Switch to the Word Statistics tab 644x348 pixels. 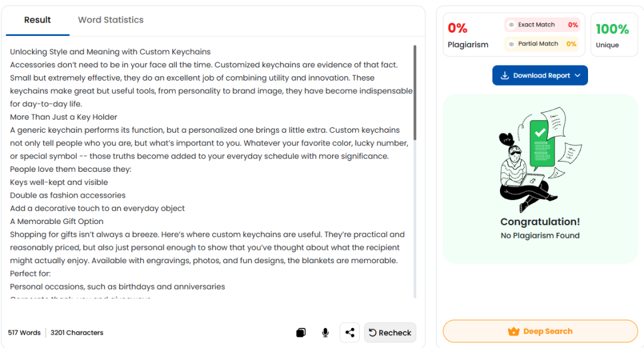(111, 20)
